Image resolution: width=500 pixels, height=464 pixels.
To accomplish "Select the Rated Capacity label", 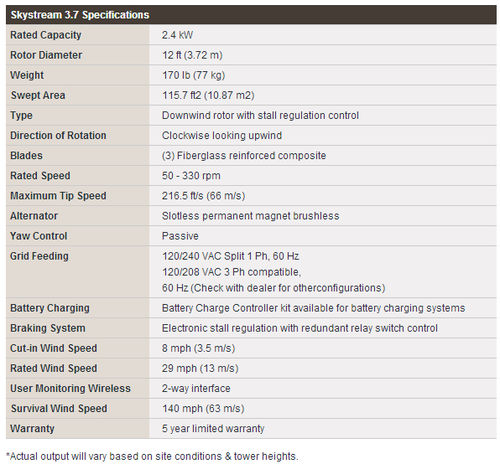I will click(x=46, y=35).
